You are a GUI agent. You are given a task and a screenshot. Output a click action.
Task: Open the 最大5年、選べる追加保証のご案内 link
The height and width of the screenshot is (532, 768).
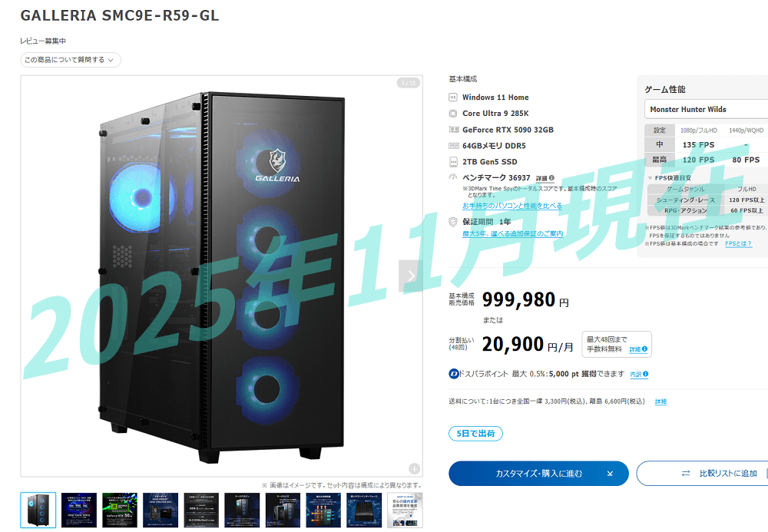[x=512, y=233]
